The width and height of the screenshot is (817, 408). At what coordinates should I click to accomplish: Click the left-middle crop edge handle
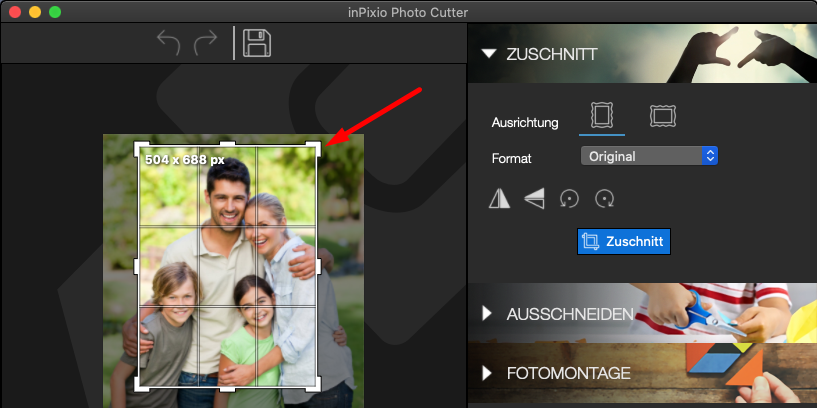136,266
